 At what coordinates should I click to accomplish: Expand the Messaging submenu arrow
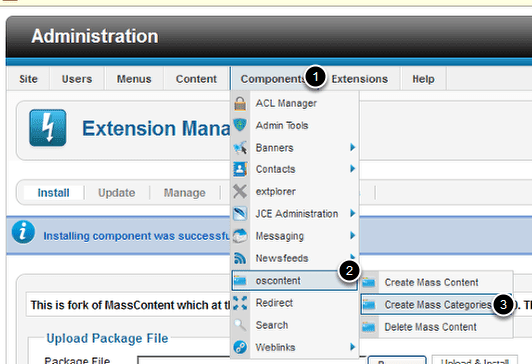tap(353, 235)
